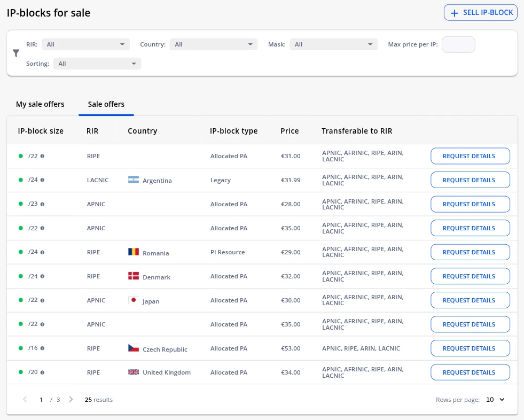Click the Argentina flag icon
Screen dimensions: 524x420
132,180
